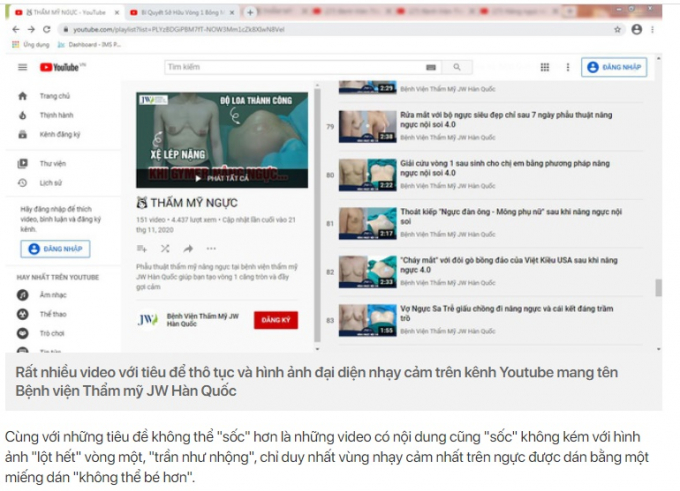Viewport: 680px width, 491px height.
Task: Open the Dashboard - IMS bookmark
Action: [x=89, y=44]
